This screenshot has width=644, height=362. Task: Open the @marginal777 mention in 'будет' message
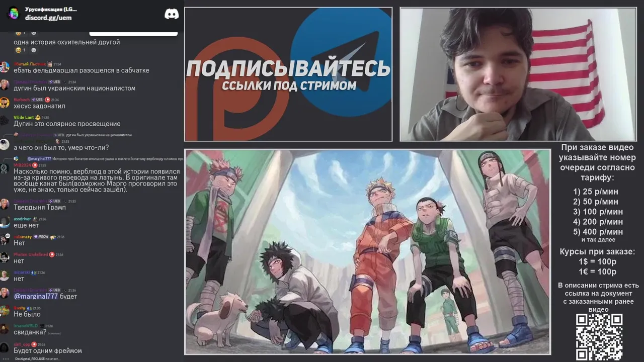pos(36,296)
